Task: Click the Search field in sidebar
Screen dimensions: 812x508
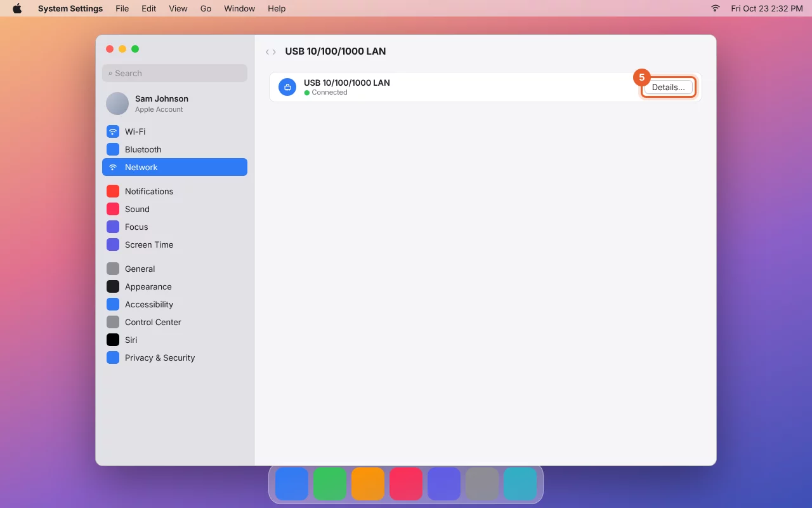Action: [x=174, y=73]
